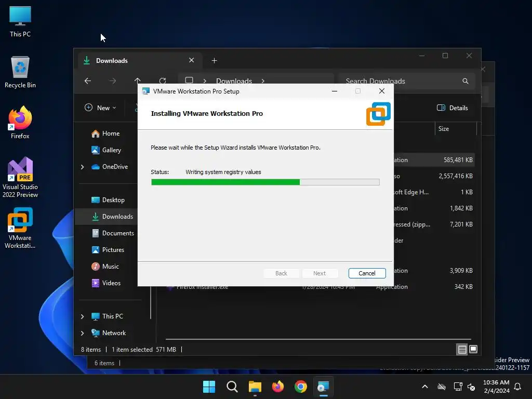The image size is (532, 399).
Task: Launch Firefox from the taskbar
Action: click(x=277, y=387)
